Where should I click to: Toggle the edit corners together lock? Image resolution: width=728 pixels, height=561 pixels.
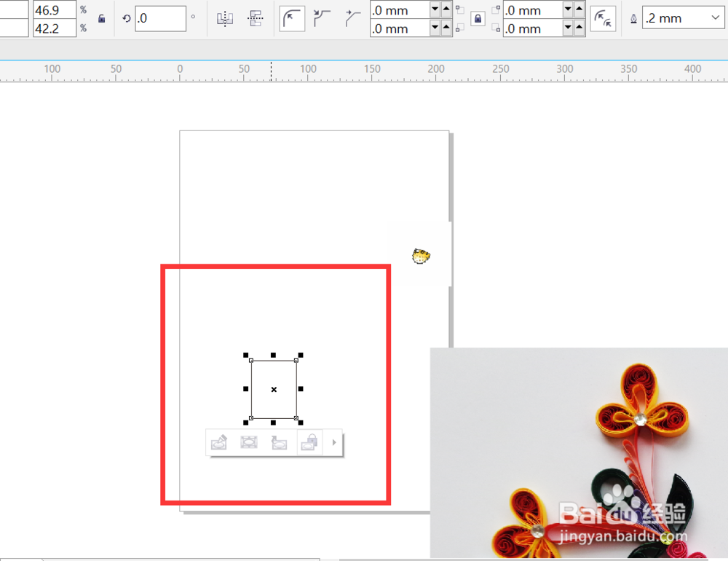coord(478,19)
